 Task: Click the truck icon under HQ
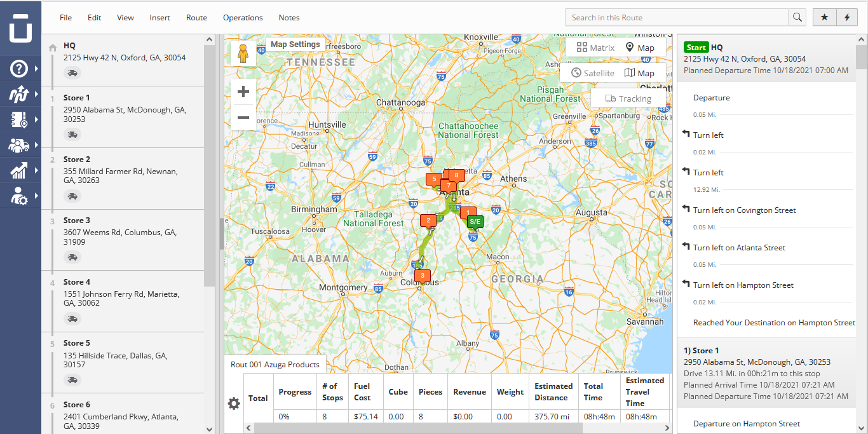tap(72, 73)
